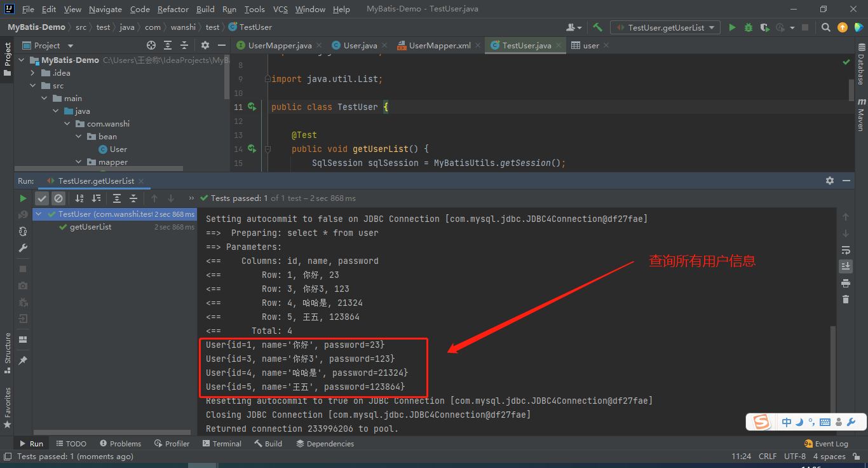This screenshot has height=468, width=868.
Task: Sort tests by duration in Run toolbar
Action: [x=96, y=198]
